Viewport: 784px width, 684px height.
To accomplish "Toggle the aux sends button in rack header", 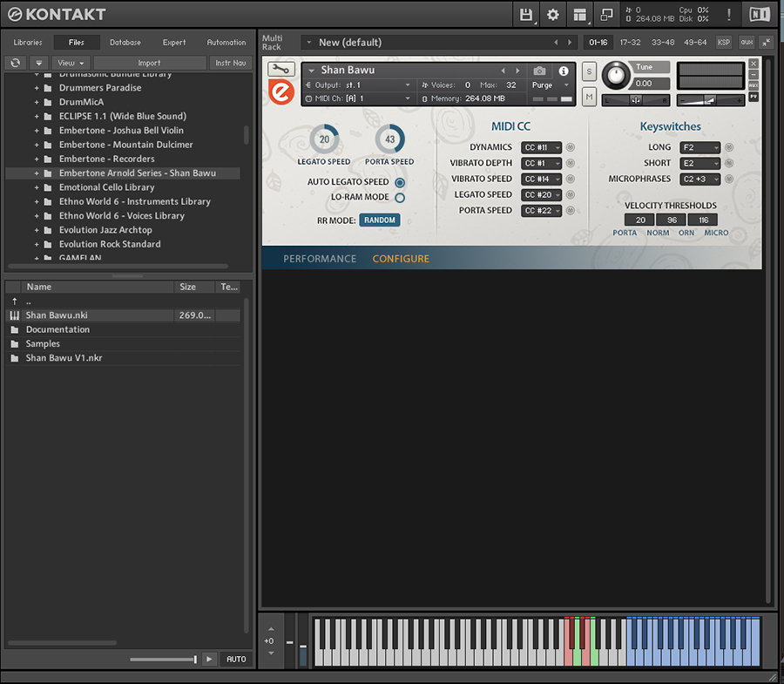I will [747, 43].
